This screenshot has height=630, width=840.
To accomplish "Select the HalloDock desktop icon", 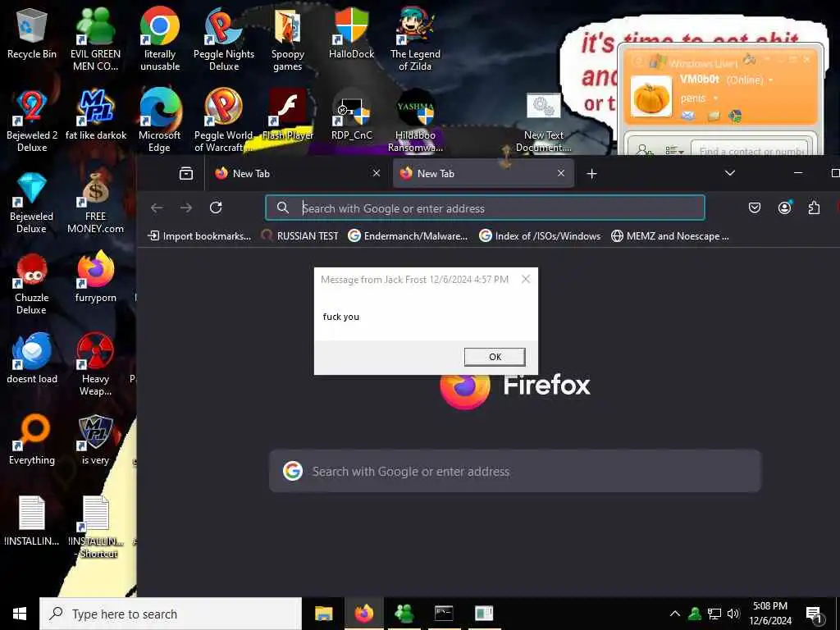I will [351, 33].
